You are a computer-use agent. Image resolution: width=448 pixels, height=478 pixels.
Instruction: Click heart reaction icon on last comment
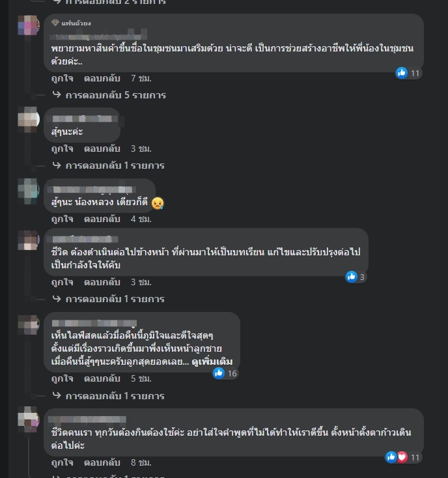coord(402,457)
